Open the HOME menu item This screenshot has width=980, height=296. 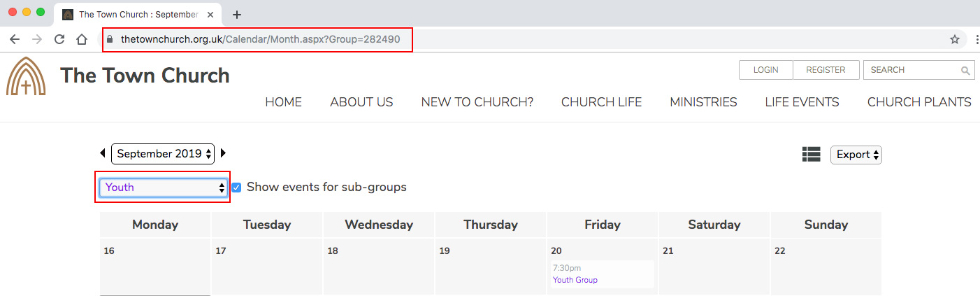coord(283,102)
